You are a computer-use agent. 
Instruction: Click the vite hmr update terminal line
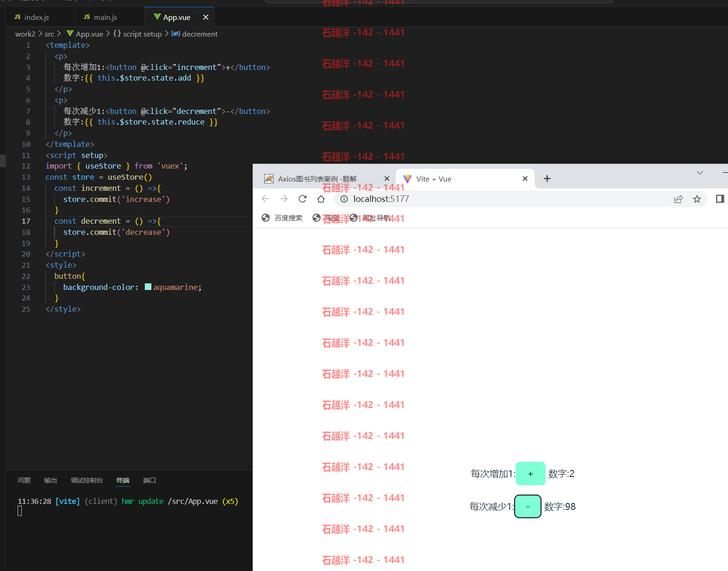point(128,501)
